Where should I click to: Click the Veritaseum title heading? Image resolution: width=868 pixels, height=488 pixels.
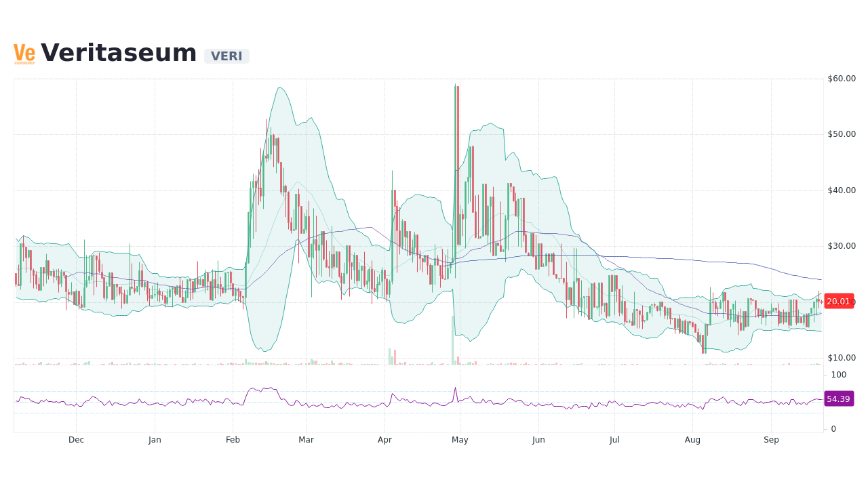(x=119, y=53)
